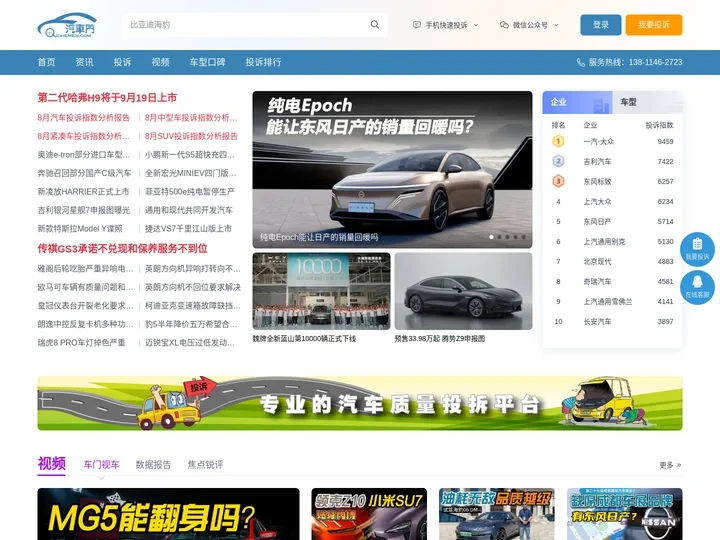Open 瑞虎8 PRO车灯掉色严重 complaint
Screen dimensions: 720x540
(x=81, y=343)
